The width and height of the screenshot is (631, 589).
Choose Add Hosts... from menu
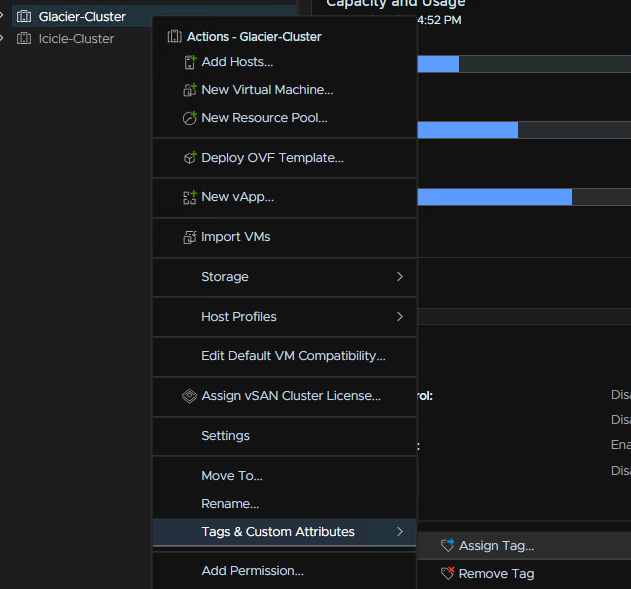pos(285,62)
